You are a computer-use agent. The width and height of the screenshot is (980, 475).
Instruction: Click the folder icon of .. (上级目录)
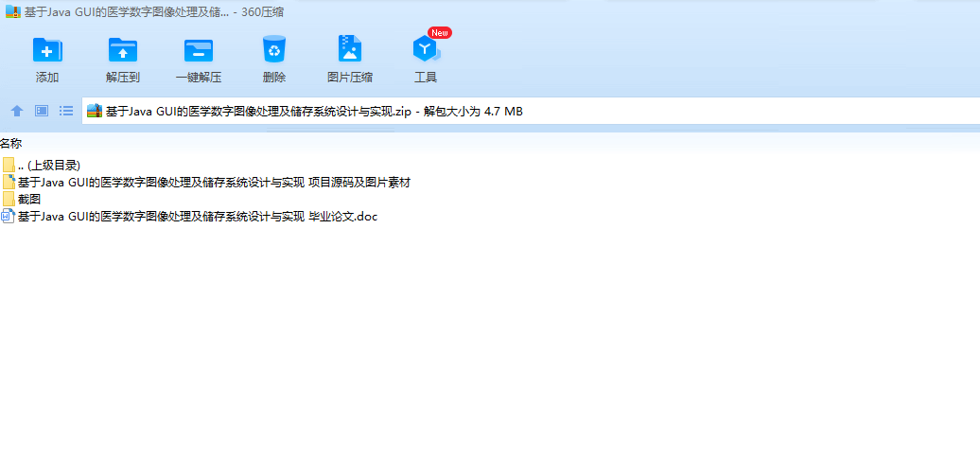pos(9,165)
